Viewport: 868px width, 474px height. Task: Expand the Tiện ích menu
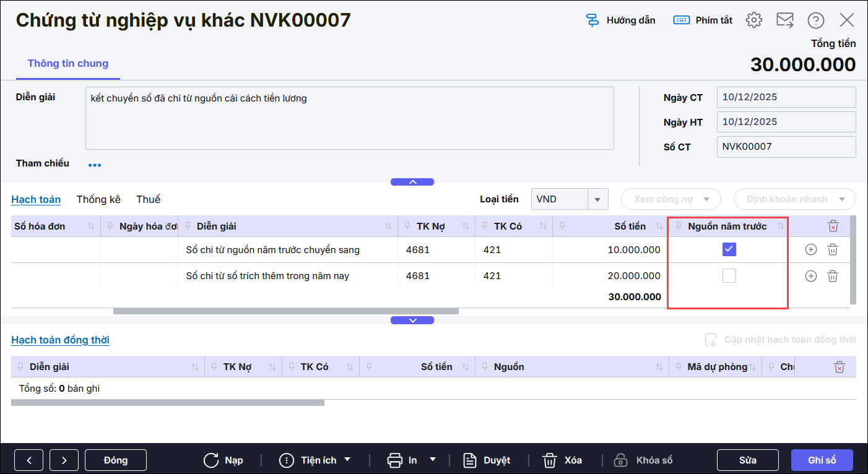click(347, 460)
